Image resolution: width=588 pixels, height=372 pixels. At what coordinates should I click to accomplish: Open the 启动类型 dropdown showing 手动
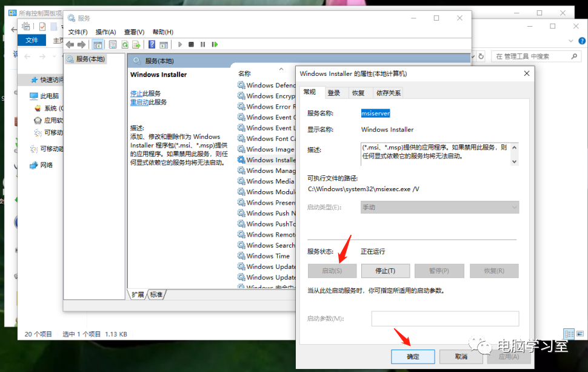(440, 207)
